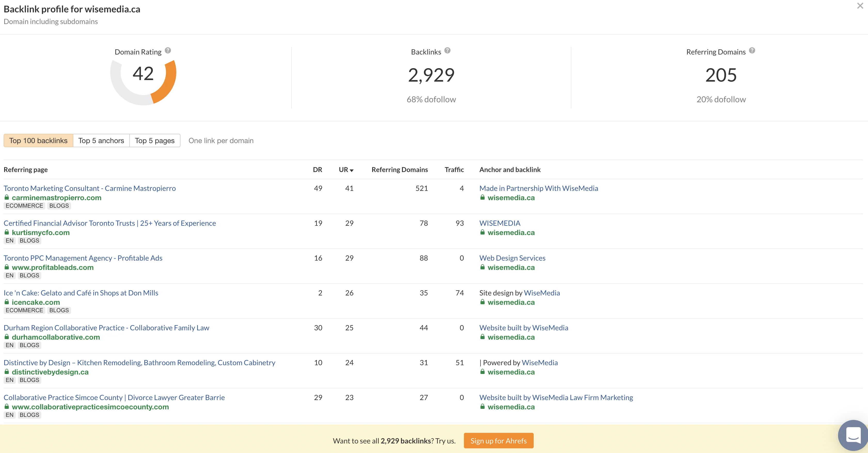Click EN tag under kurtismycfo.com
This screenshot has width=868, height=453.
(x=10, y=241)
